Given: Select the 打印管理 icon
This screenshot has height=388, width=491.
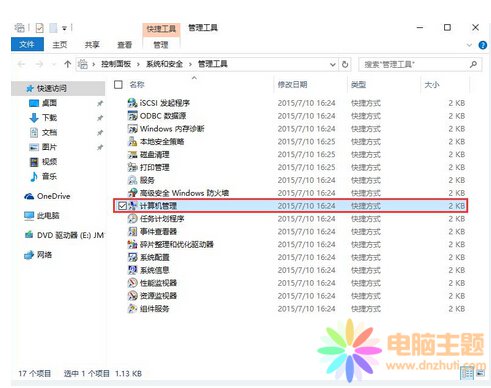Looking at the screenshot, I should (132, 167).
